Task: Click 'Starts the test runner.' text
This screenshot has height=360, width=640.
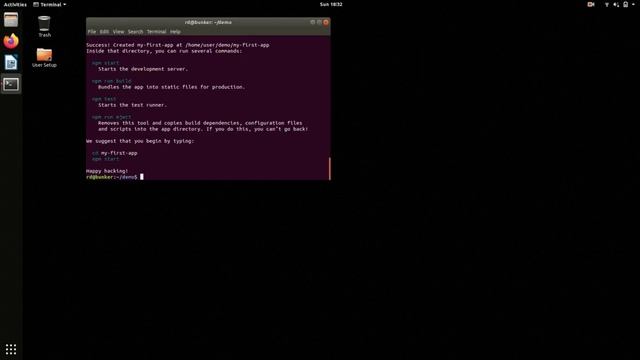Action: [132, 105]
